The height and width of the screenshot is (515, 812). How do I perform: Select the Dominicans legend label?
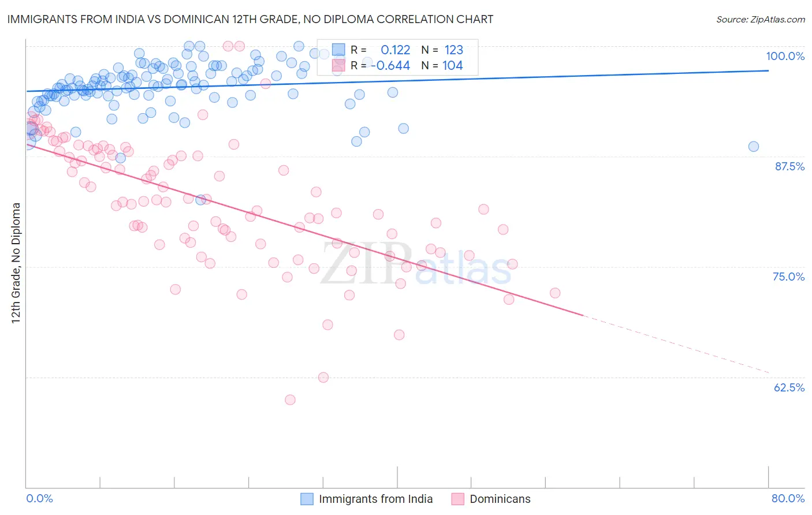tap(500, 499)
